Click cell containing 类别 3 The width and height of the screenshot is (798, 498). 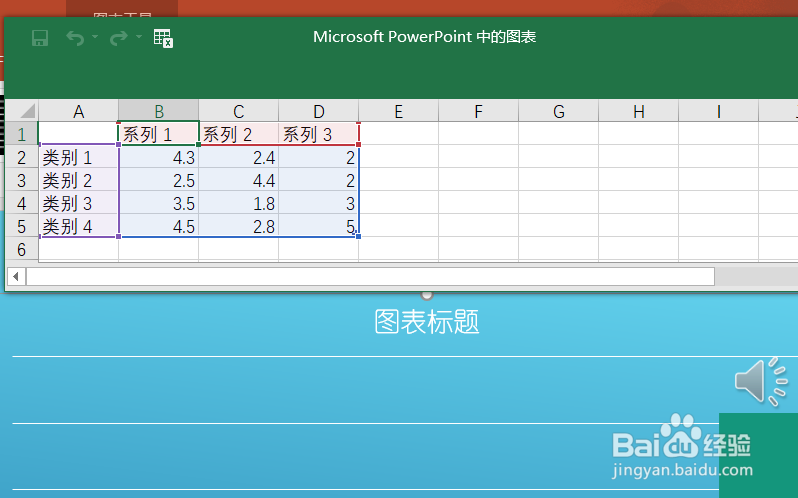78,203
